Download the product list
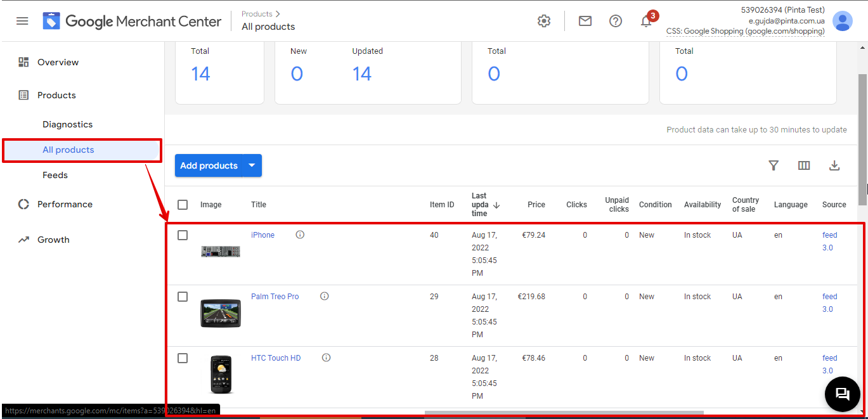The image size is (868, 419). click(x=834, y=165)
